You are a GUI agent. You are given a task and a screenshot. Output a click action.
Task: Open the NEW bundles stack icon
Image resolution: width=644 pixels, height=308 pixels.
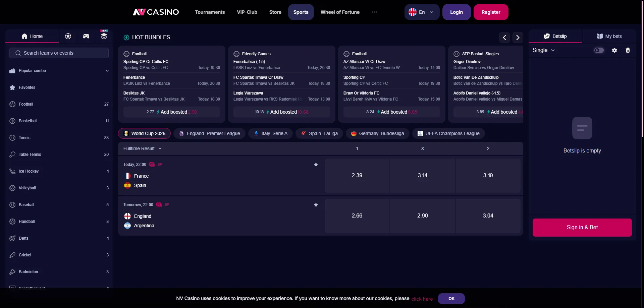pyautogui.click(x=104, y=36)
